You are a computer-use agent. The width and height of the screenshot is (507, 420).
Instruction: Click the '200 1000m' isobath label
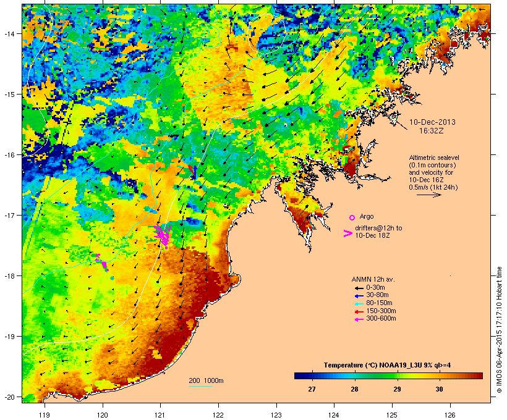[206, 380]
